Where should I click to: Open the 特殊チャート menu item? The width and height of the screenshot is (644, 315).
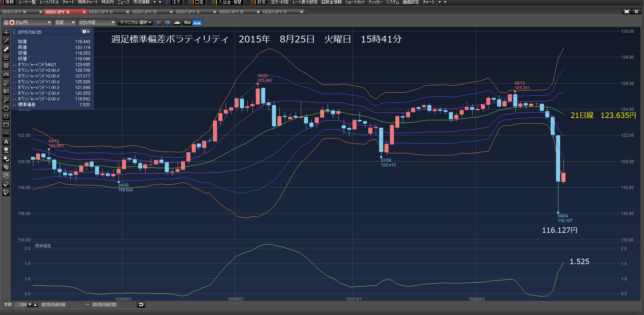pos(88,2)
